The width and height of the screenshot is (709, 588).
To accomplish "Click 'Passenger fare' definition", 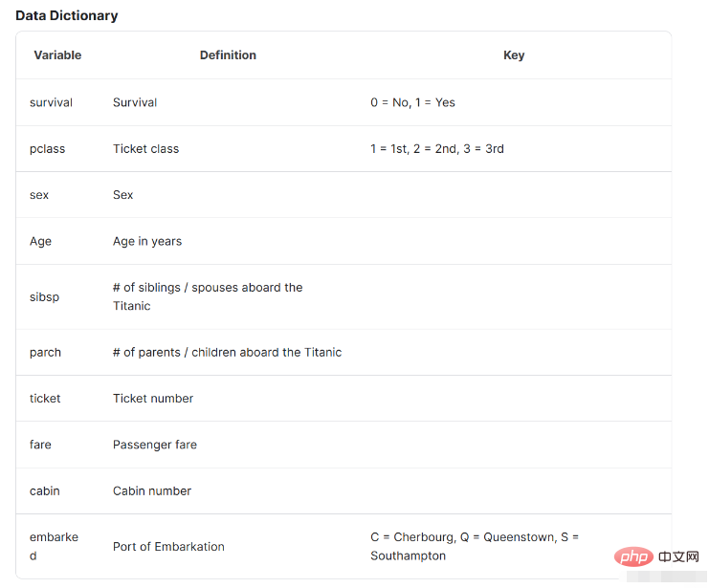I will [x=155, y=445].
